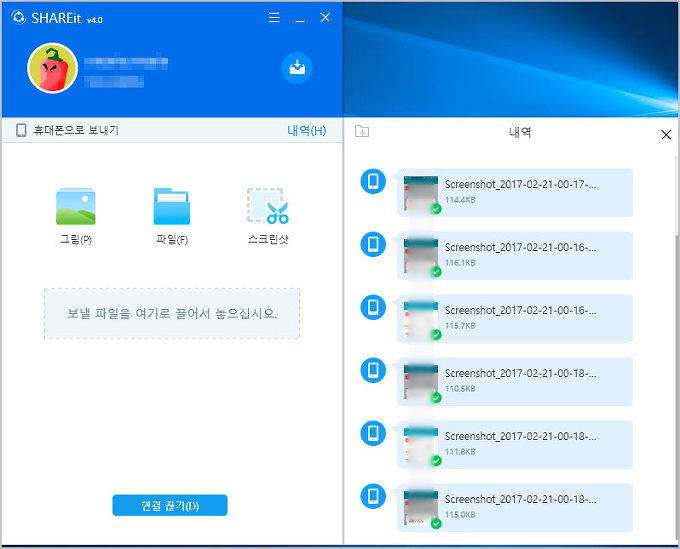
Task: Click phone icon beside 115.7KB screenshot
Action: [x=373, y=308]
